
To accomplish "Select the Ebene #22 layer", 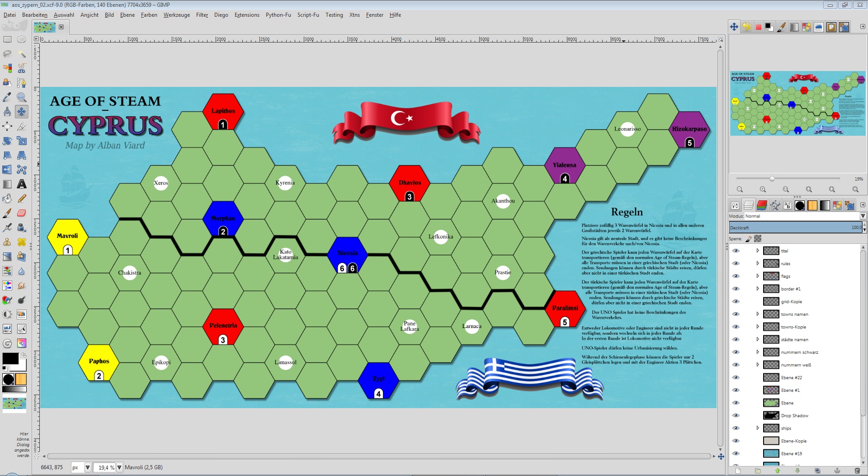I will (791, 377).
